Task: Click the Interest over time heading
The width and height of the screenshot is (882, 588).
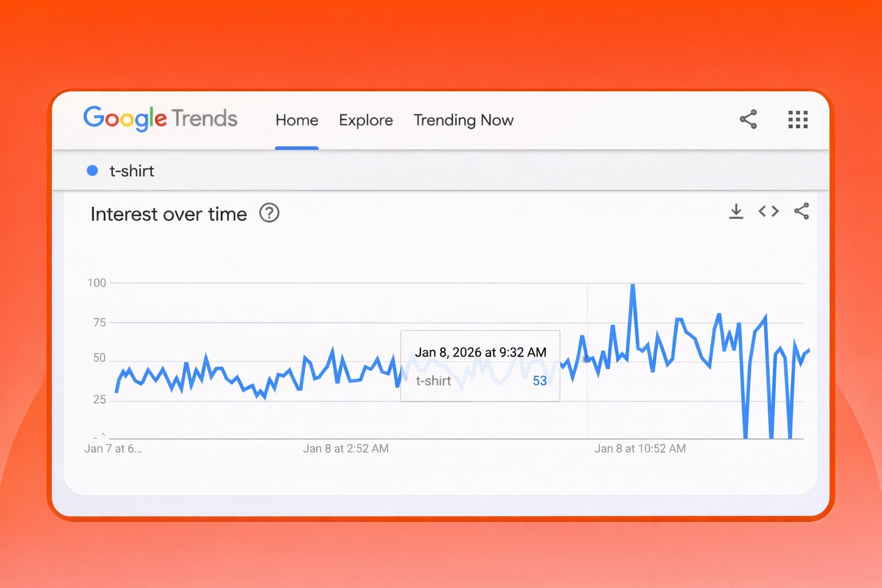Action: [x=169, y=214]
